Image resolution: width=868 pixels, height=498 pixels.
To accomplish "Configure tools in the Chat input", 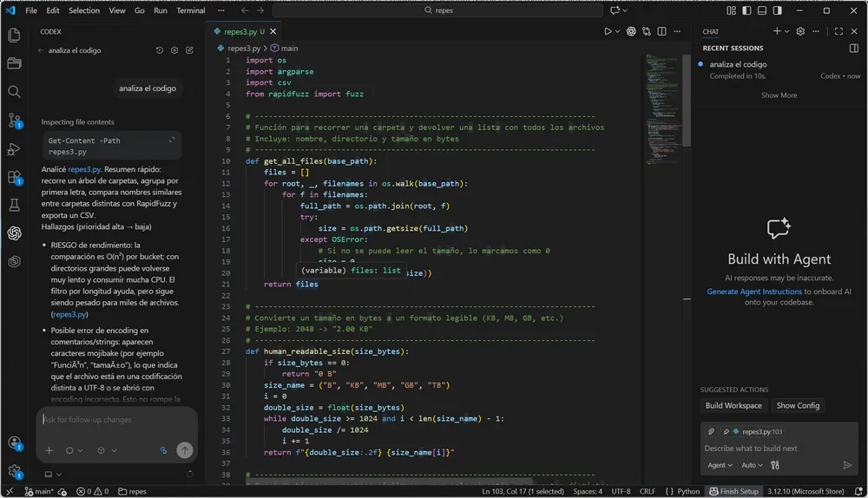I will (x=775, y=465).
